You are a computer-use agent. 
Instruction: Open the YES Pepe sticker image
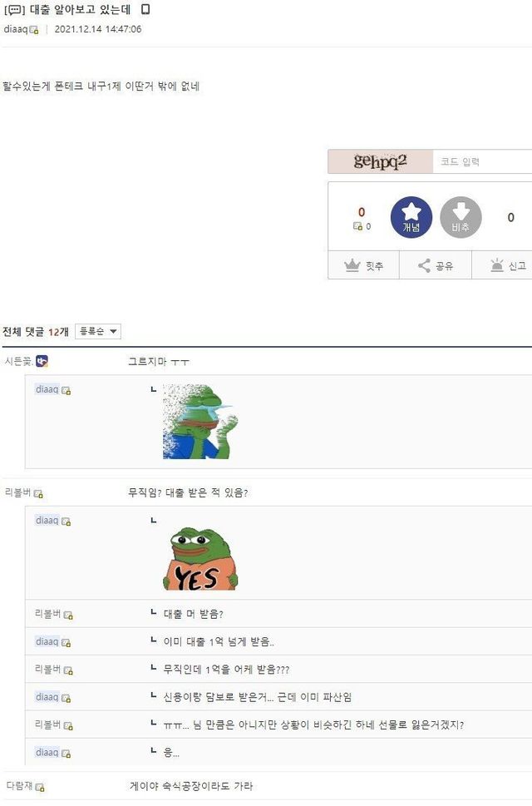(201, 559)
